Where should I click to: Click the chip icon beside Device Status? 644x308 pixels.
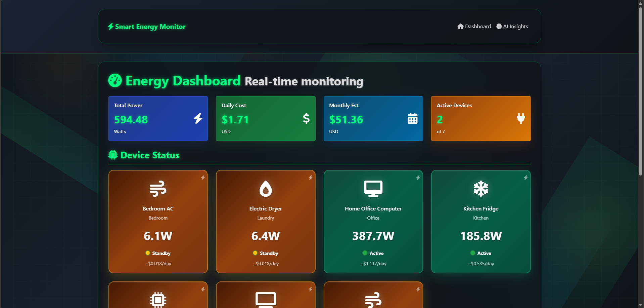(113, 155)
